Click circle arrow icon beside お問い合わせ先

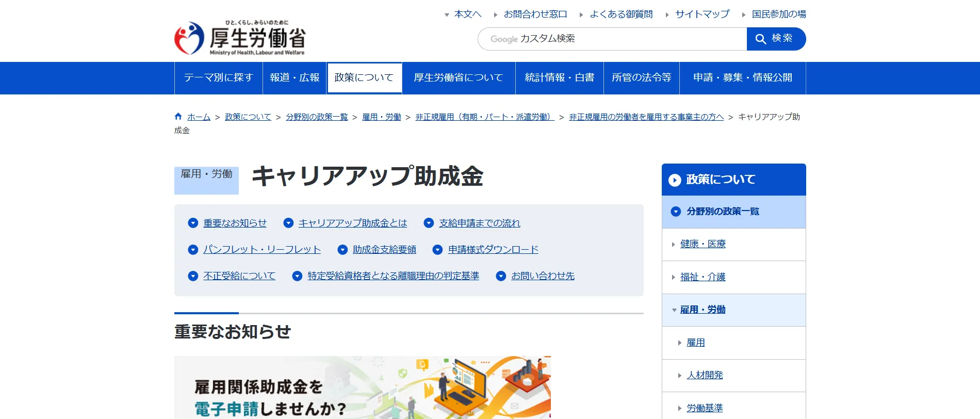click(x=501, y=276)
